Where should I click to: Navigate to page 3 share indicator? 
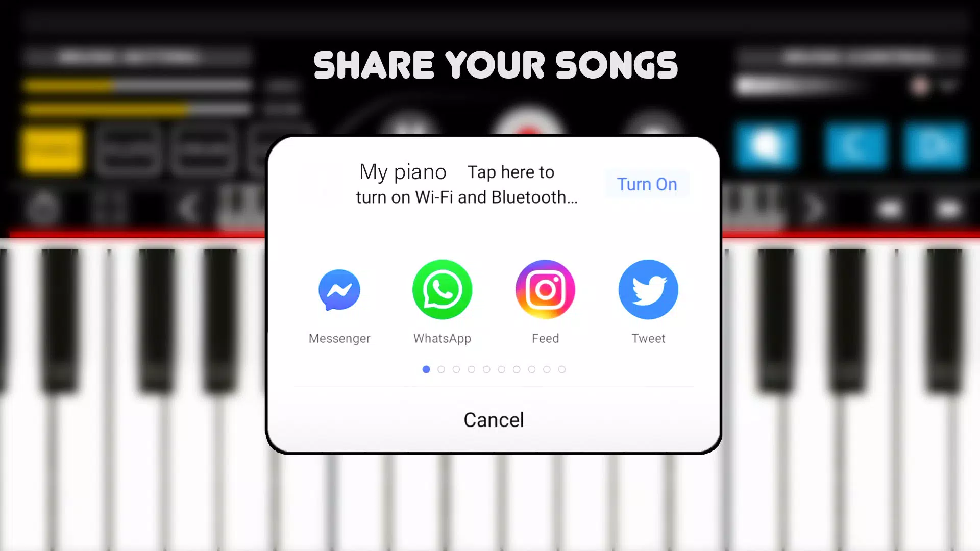tap(456, 369)
